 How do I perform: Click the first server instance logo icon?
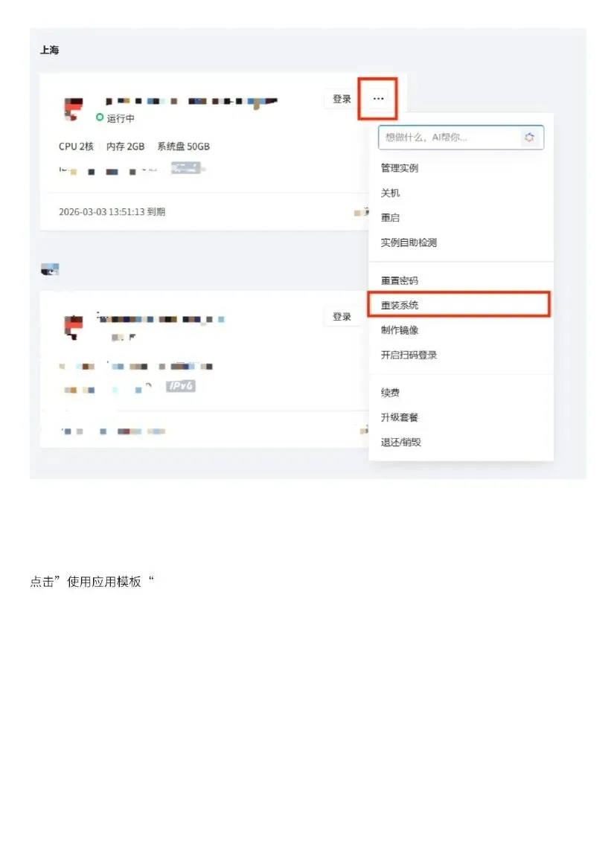(x=74, y=109)
